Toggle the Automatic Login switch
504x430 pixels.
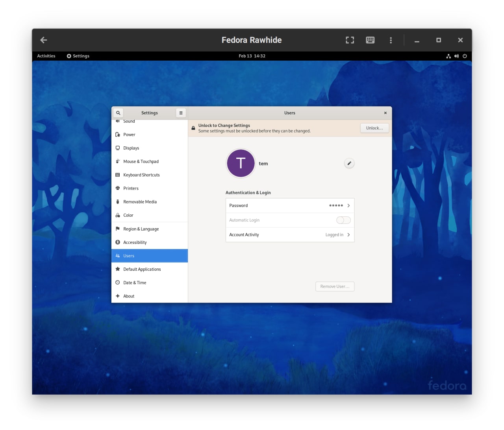click(x=343, y=220)
